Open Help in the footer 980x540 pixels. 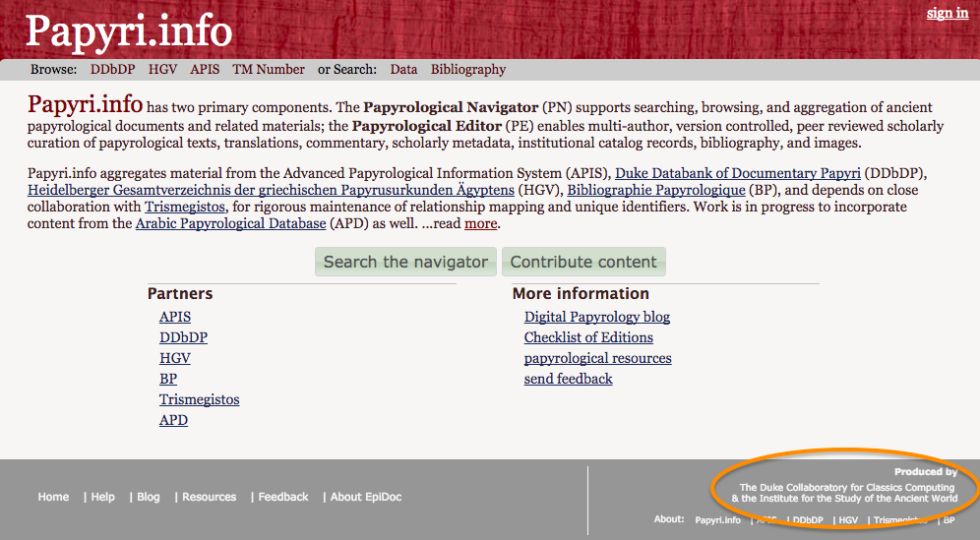coord(103,497)
